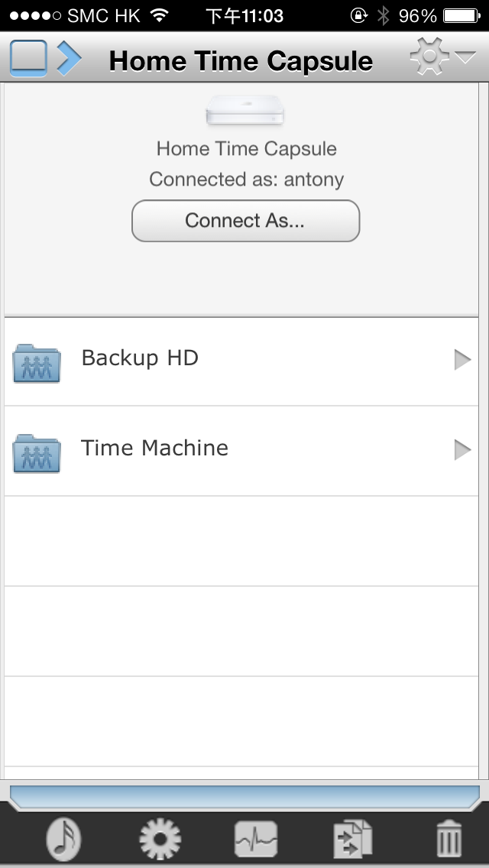Open the Time Machine shared folder
The image size is (489, 868).
click(241, 451)
